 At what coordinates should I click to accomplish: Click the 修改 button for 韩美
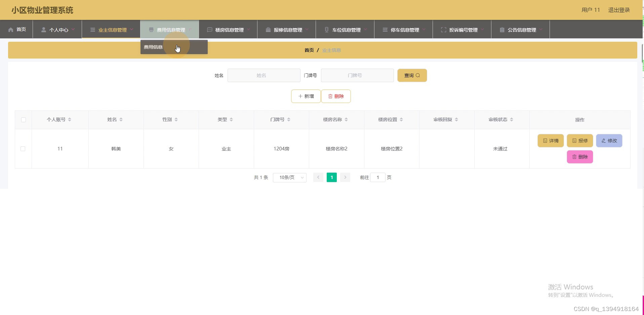click(x=609, y=141)
